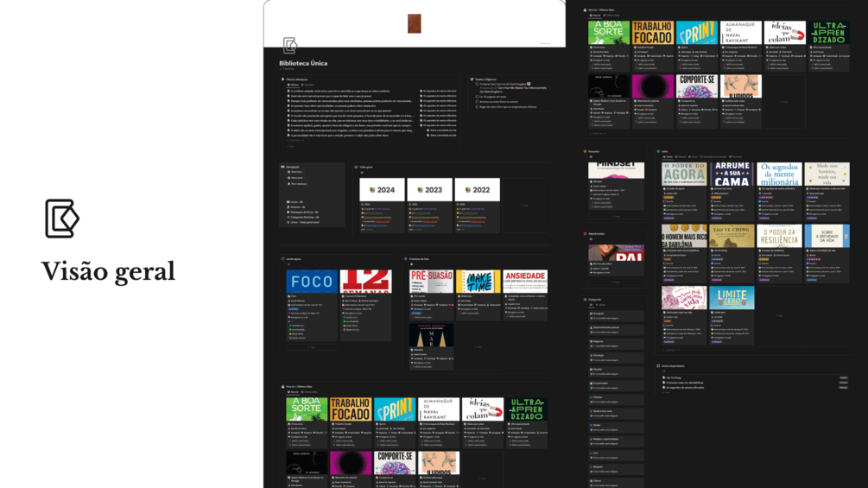Switch to Últimos tab in Últimos destaques
This screenshot has width=868, height=488.
(294, 85)
